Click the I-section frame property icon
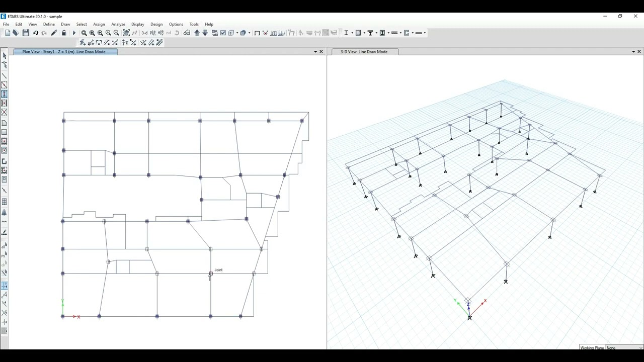644x362 pixels. (x=346, y=33)
